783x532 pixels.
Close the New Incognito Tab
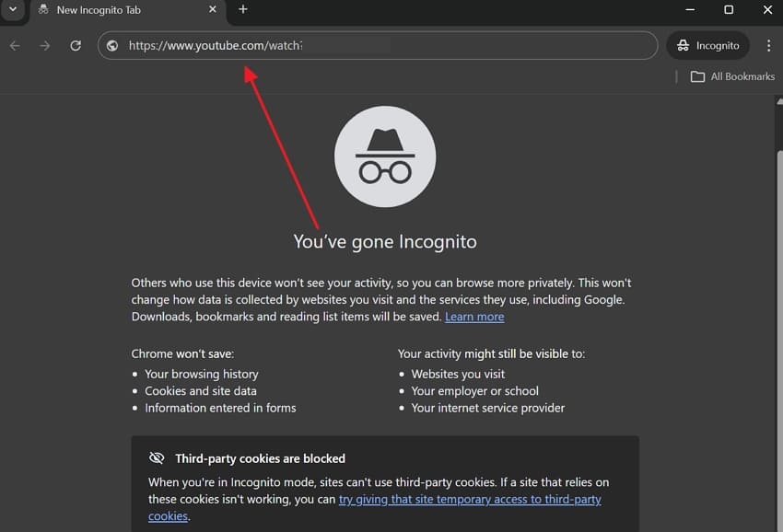click(x=212, y=10)
